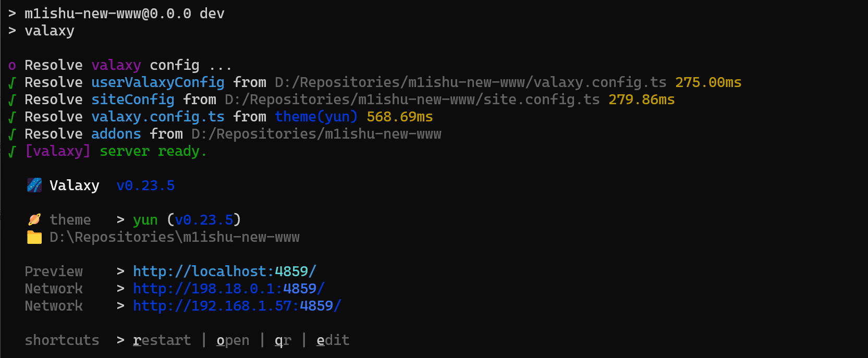Viewport: 868px width, 358px height.
Task: Click the planet icon beside theme
Action: [34, 219]
